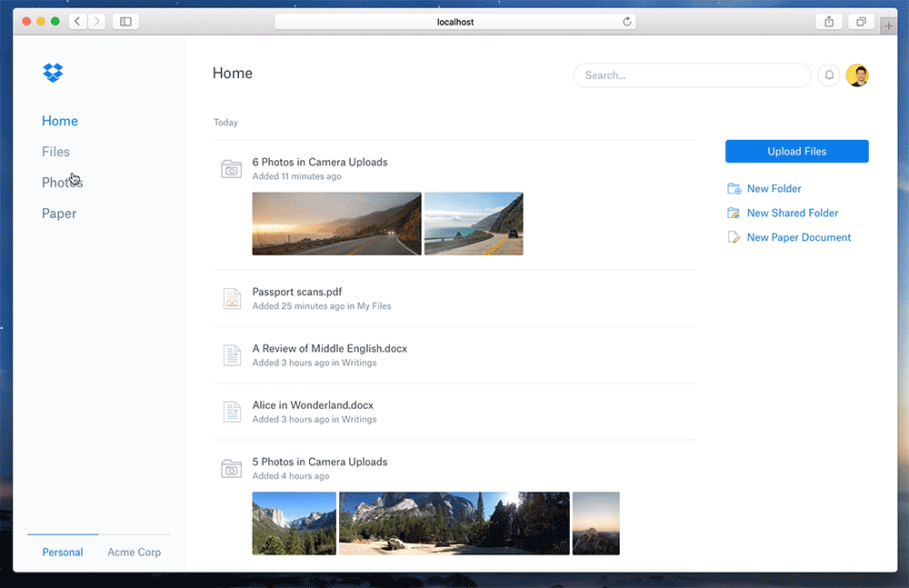Open the Paper section in the sidebar
The image size is (909, 588).
pyautogui.click(x=59, y=213)
